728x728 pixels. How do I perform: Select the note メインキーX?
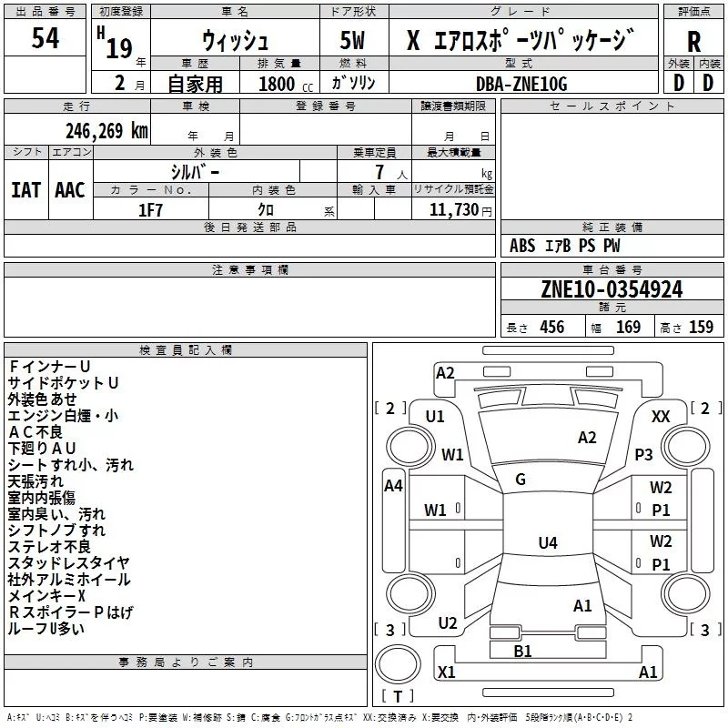(x=47, y=596)
